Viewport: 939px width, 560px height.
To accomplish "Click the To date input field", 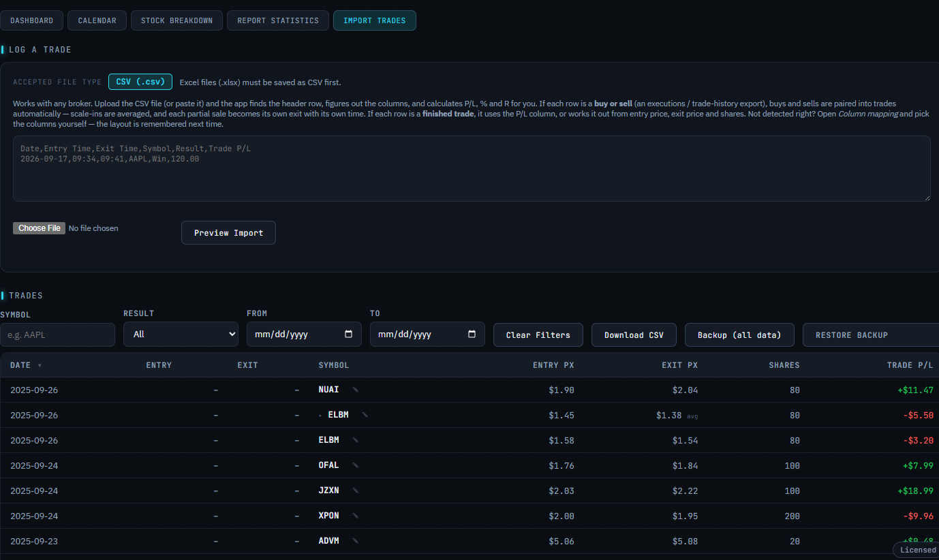I will (x=427, y=335).
